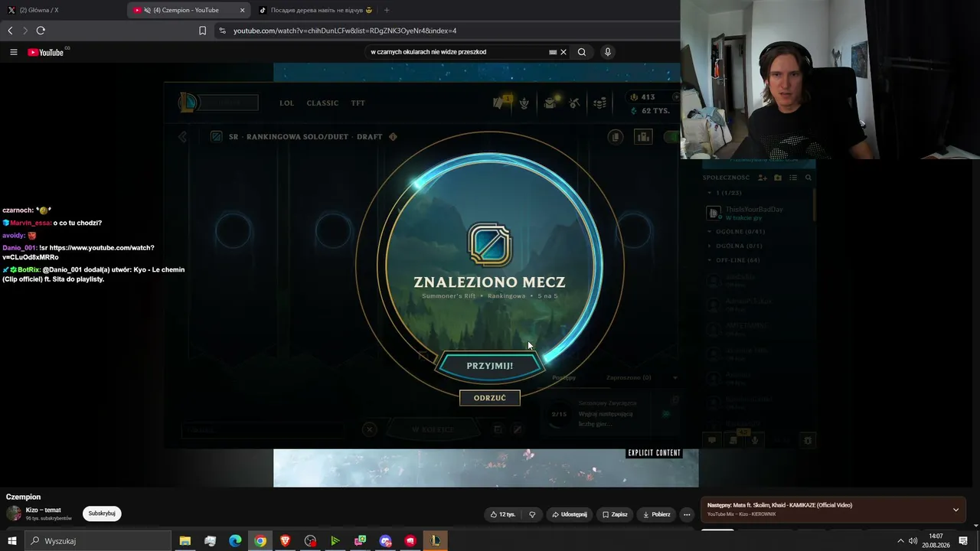Create a new friends folder
The width and height of the screenshot is (980, 551).
(x=778, y=178)
